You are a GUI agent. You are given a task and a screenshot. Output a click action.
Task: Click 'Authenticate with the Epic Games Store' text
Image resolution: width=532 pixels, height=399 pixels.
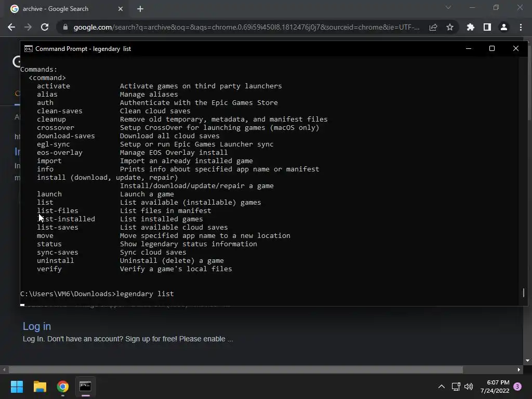pos(199,102)
